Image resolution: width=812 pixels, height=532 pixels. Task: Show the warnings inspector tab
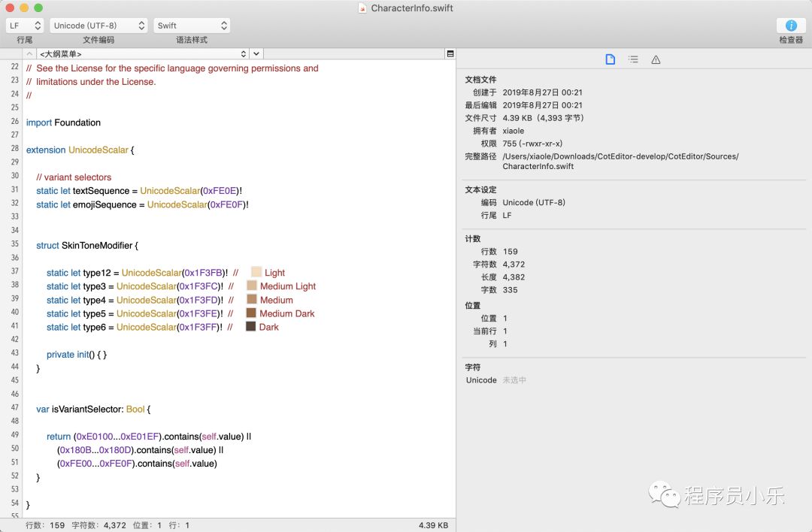656,59
